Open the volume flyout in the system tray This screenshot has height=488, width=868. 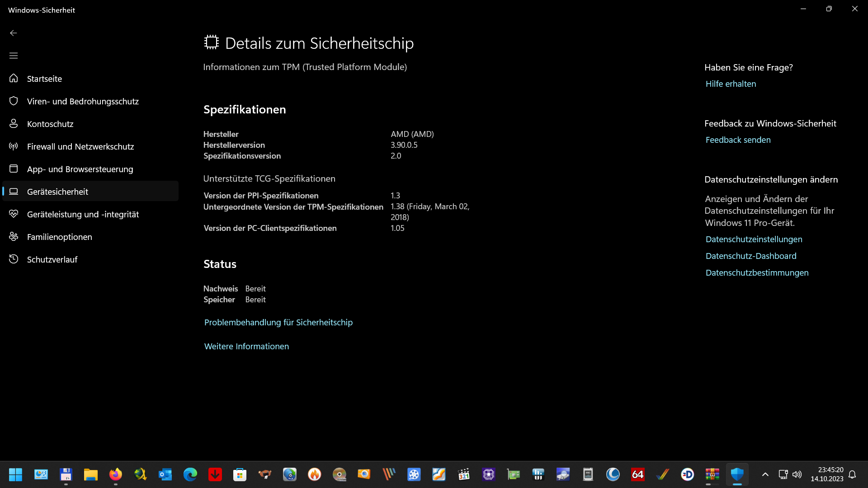(x=797, y=474)
